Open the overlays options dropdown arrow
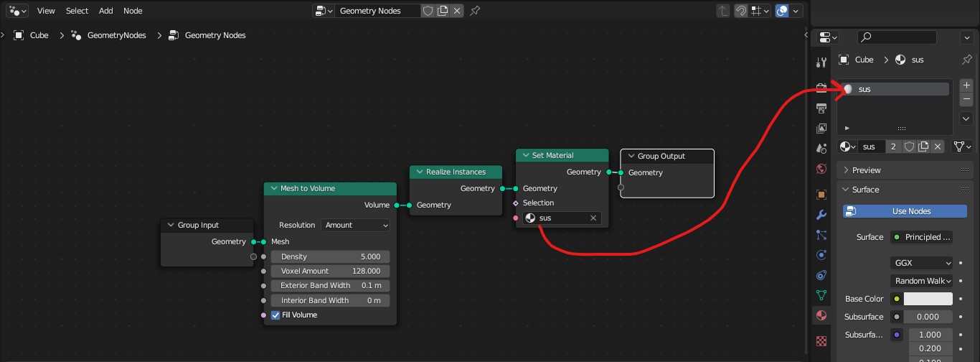 tap(796, 11)
